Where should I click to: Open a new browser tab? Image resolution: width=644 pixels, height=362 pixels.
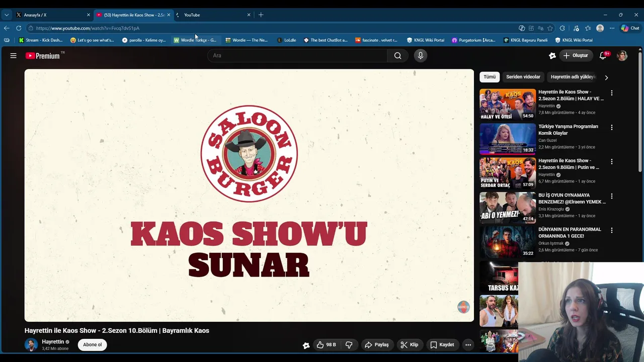261,15
